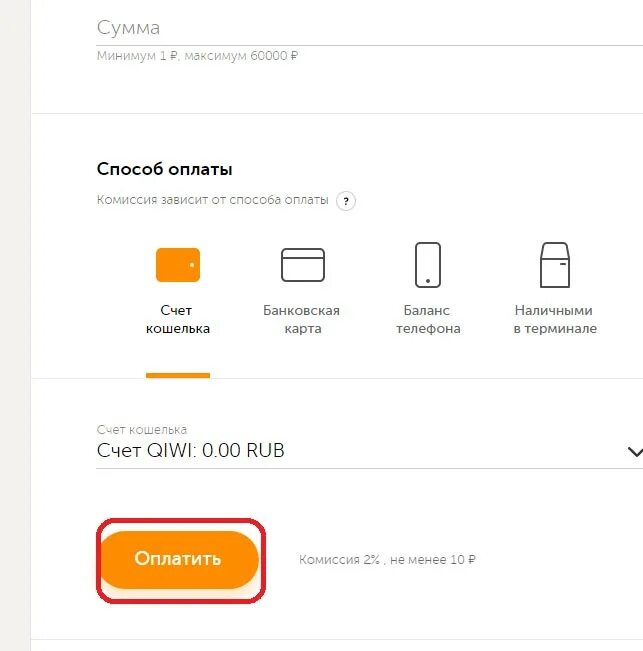Click the Комиссия 2% fee note

(387, 560)
